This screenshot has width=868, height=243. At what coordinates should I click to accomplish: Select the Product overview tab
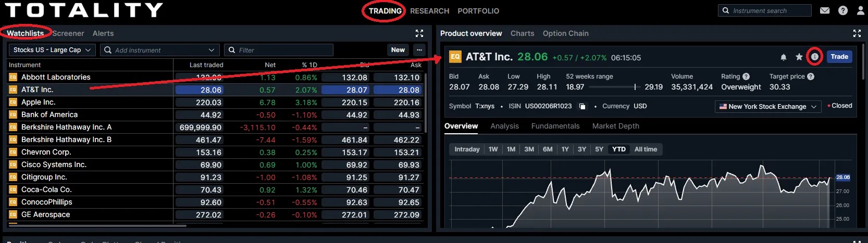click(x=471, y=33)
